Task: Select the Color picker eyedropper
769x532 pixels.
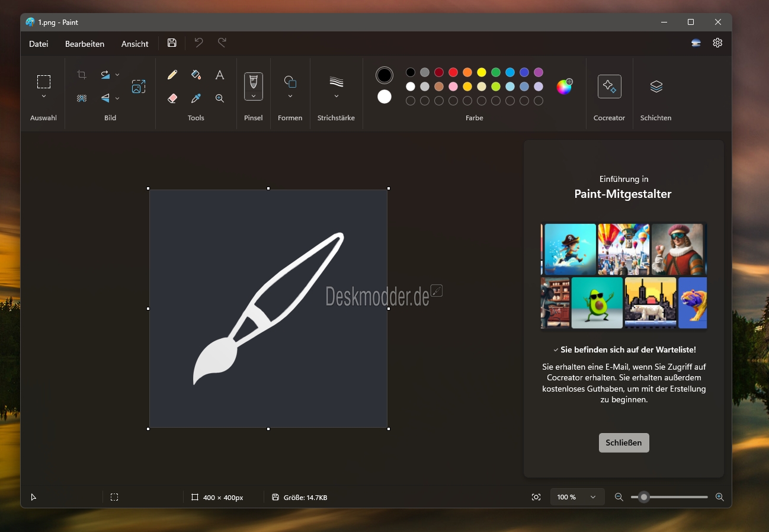Action: (x=196, y=98)
